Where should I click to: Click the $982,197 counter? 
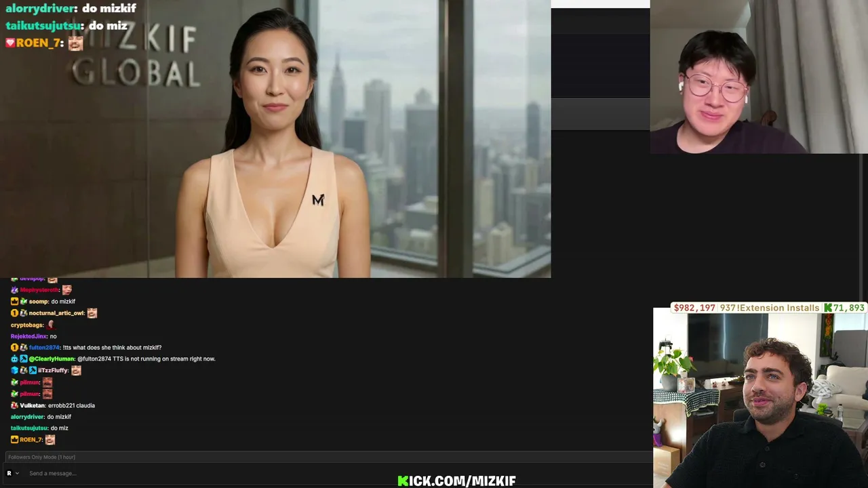click(694, 308)
